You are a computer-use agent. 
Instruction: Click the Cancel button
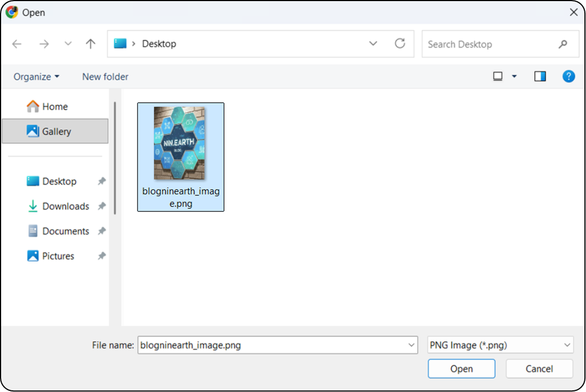click(x=539, y=369)
